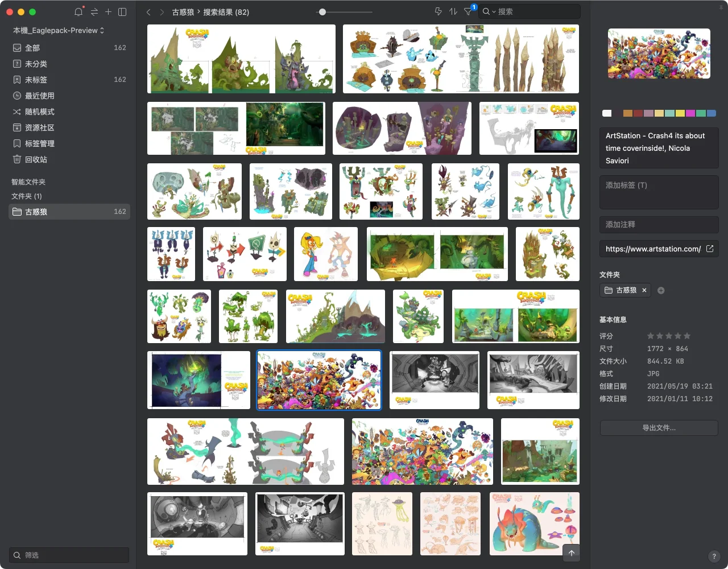The image size is (728, 569).
Task: Go forward with the right arrow
Action: tap(162, 12)
